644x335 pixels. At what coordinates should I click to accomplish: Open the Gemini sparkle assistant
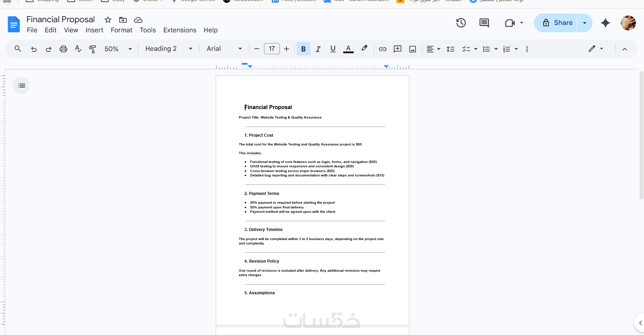pyautogui.click(x=606, y=23)
